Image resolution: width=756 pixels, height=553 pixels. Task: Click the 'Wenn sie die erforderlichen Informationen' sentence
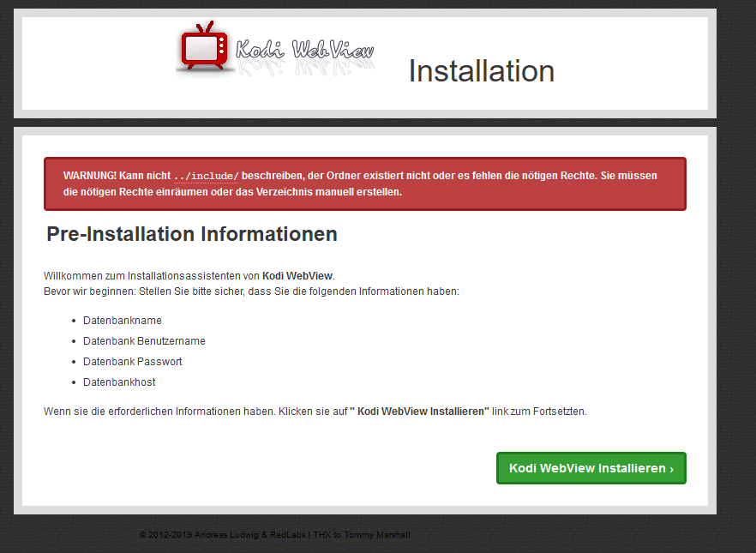click(x=315, y=412)
